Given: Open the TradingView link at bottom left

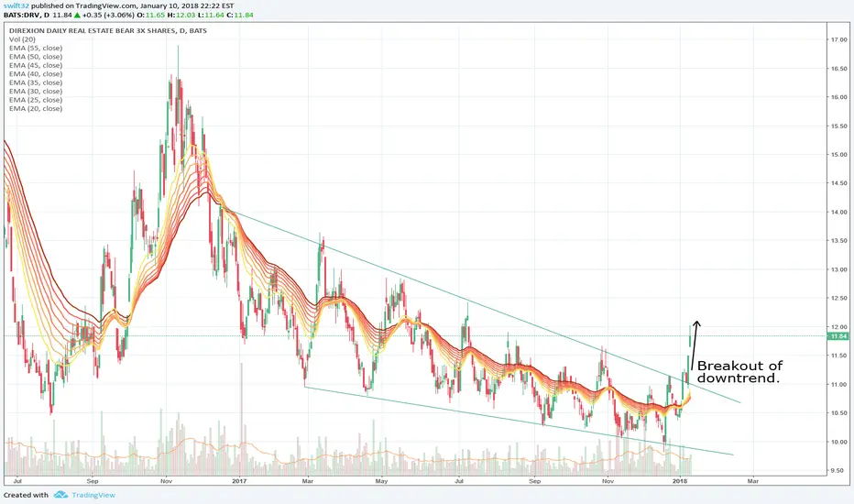Looking at the screenshot, I should pos(93,495).
